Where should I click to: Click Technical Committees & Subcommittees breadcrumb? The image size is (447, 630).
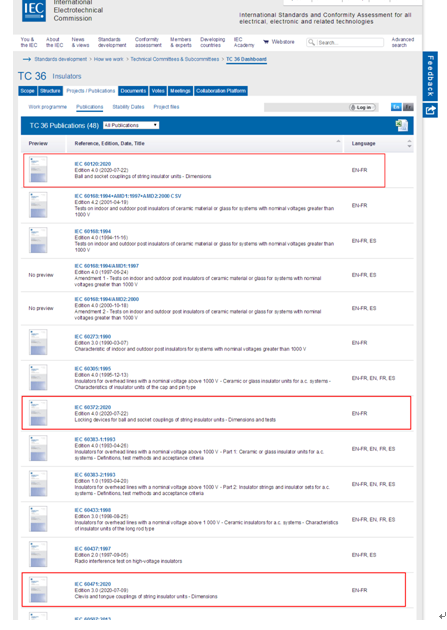(x=175, y=59)
